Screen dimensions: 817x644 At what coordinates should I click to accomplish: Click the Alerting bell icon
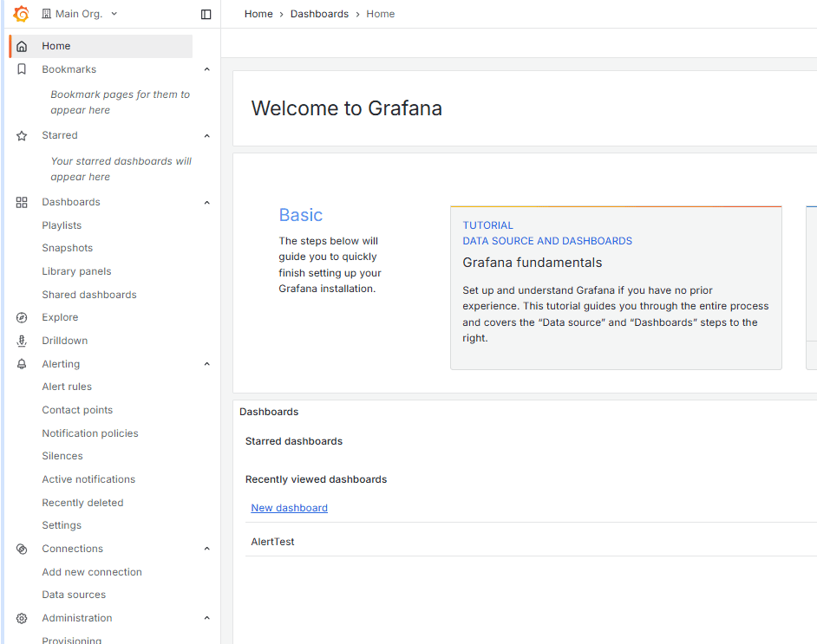click(x=22, y=364)
